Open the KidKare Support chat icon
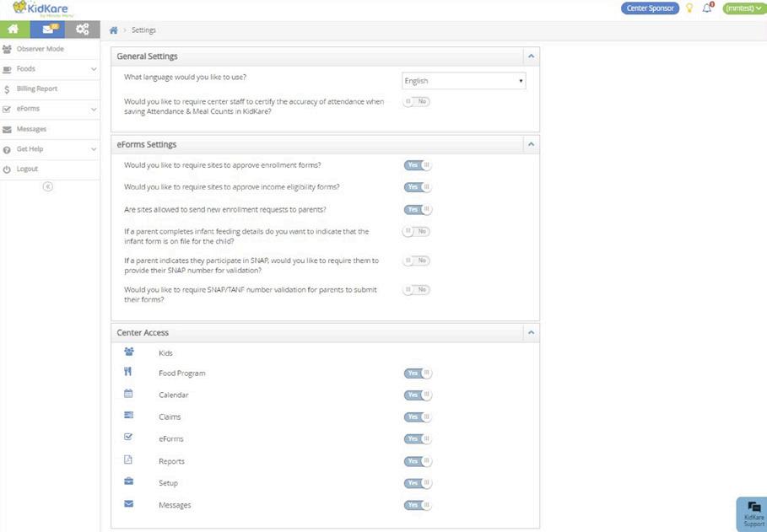The width and height of the screenshot is (767, 532). pos(753,512)
